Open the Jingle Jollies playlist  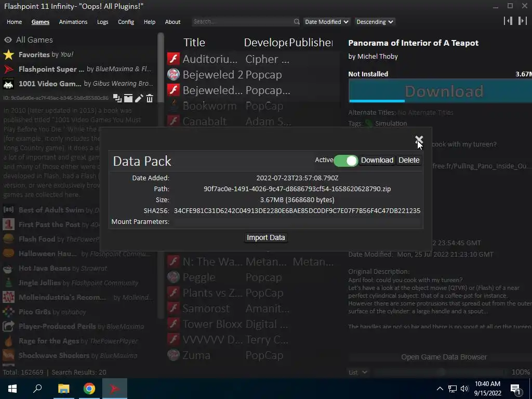(78, 283)
